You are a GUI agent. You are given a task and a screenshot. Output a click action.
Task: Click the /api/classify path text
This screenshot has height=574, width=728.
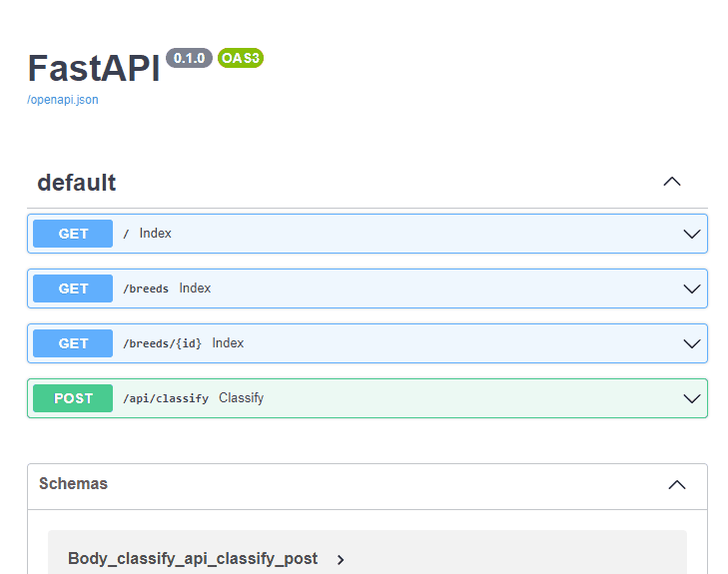tap(166, 398)
